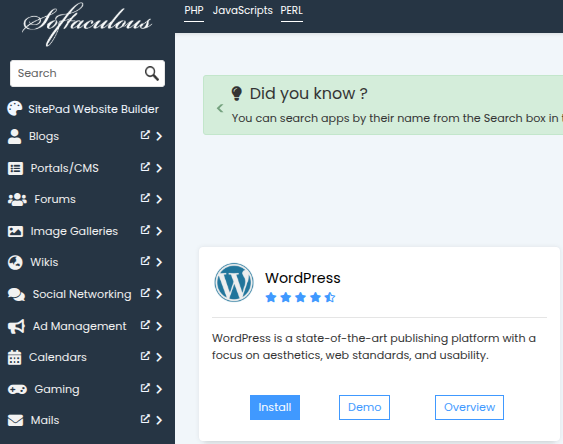Click the "Did you know ?" heading
The width and height of the screenshot is (563, 444).
(308, 94)
